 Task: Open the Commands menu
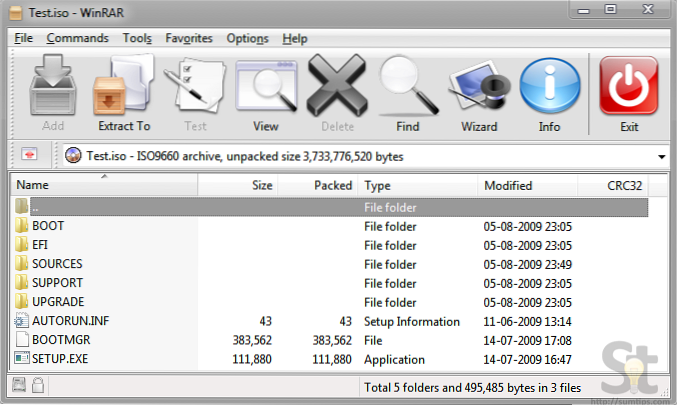tap(77, 39)
